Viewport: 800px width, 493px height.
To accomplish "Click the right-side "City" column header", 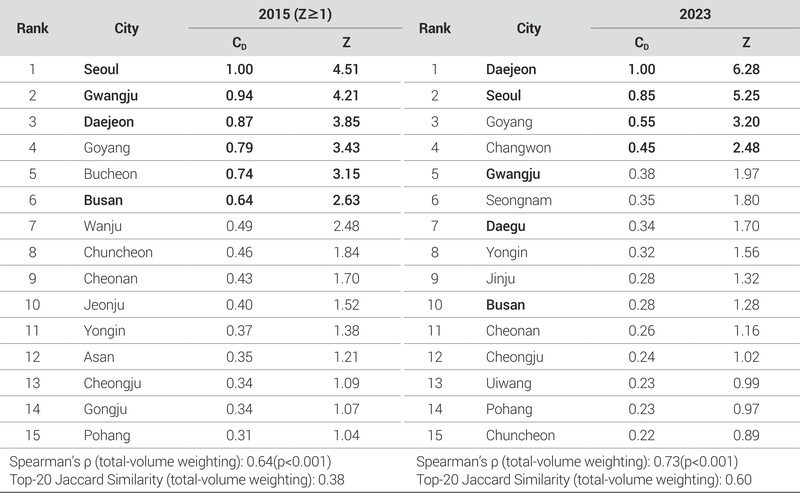I will pos(529,28).
